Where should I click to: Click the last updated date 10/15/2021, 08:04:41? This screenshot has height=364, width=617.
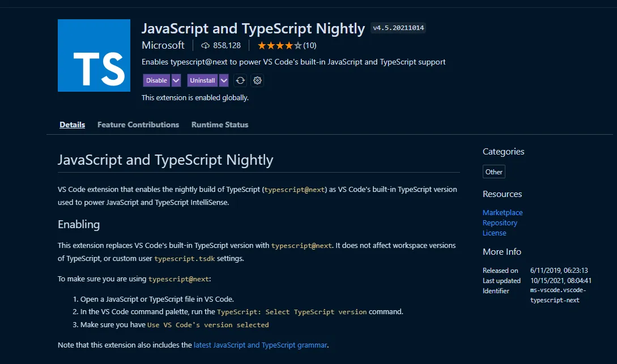(x=561, y=281)
